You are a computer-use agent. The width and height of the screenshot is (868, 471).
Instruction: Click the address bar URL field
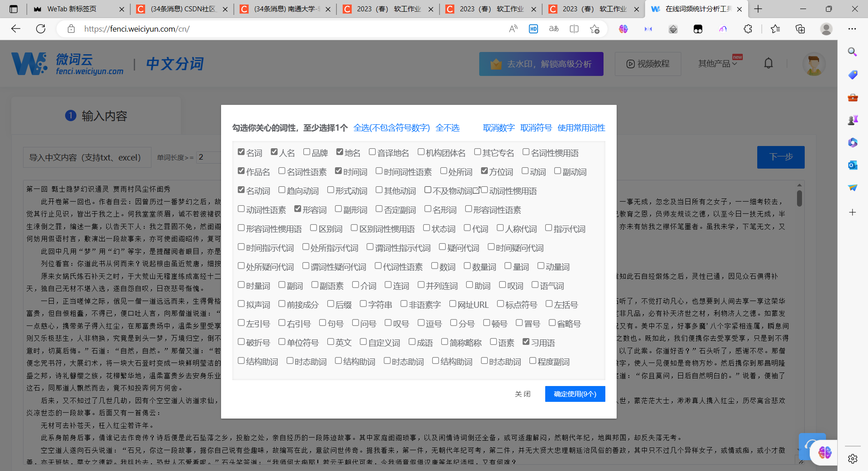coord(289,29)
